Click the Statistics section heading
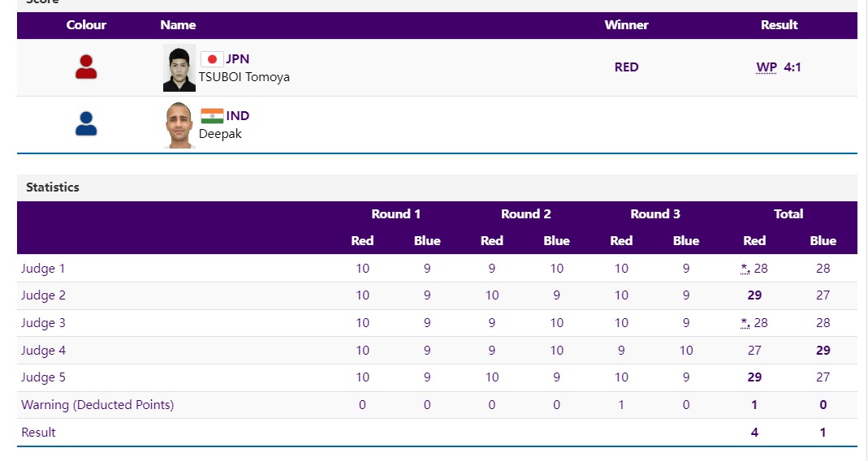This screenshot has height=461, width=868. tap(53, 187)
